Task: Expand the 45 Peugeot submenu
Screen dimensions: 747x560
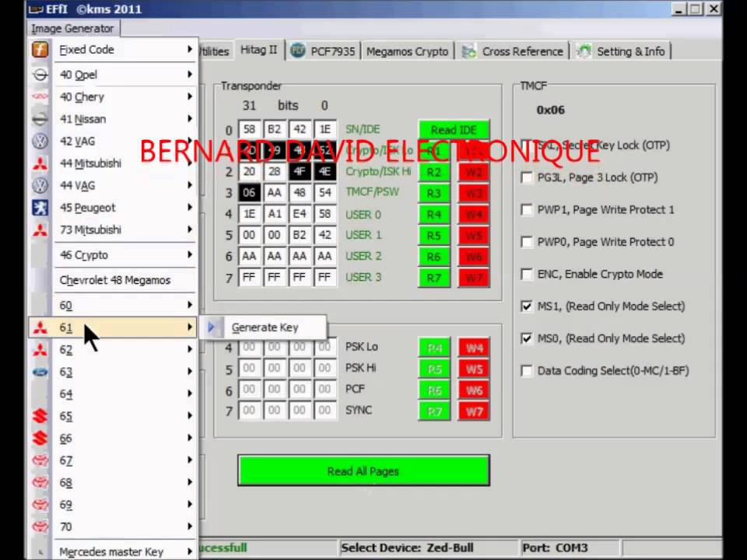Action: [x=190, y=207]
